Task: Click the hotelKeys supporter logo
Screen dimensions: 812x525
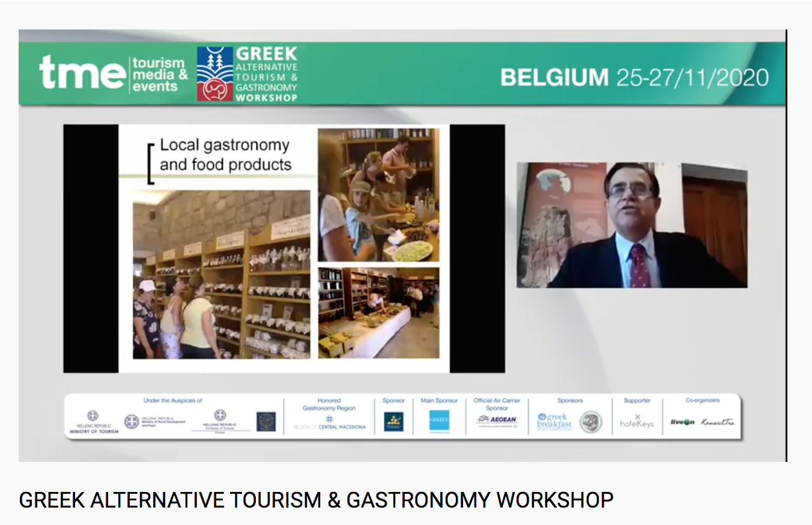Action: tap(637, 421)
